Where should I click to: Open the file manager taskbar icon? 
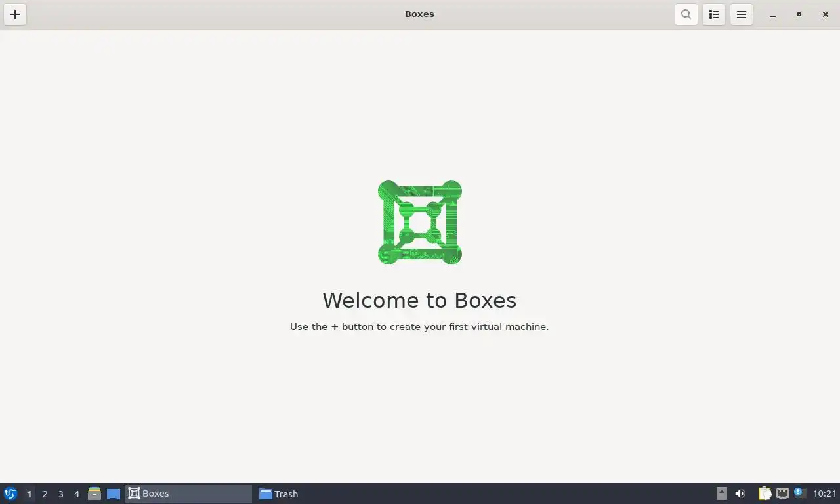(x=94, y=493)
